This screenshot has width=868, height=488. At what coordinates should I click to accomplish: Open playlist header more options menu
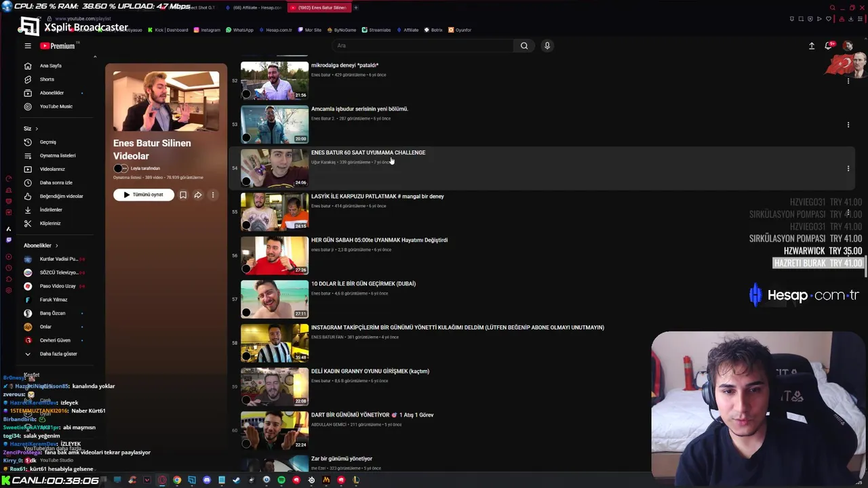point(213,195)
